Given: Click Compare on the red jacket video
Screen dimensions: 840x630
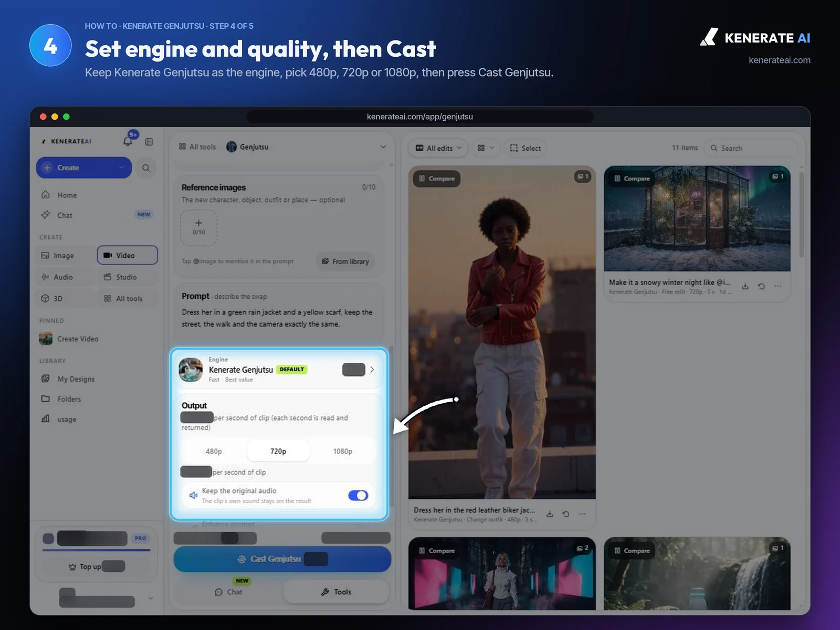Looking at the screenshot, I should (x=437, y=178).
